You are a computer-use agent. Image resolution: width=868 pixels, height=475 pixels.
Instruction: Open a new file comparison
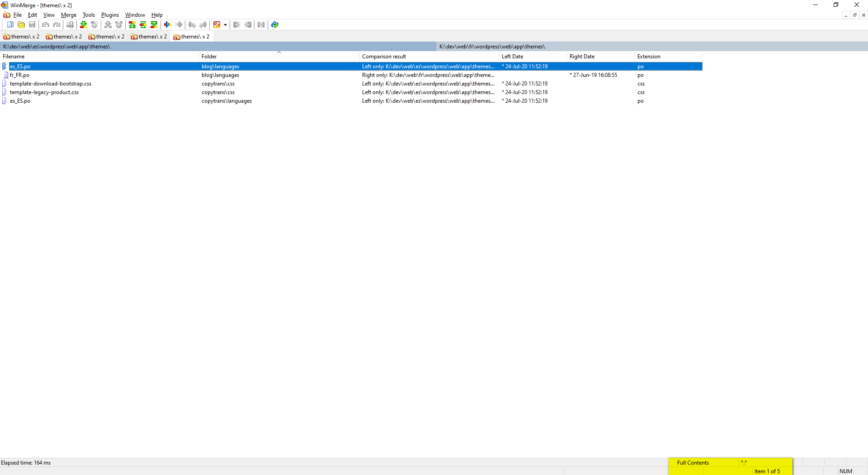tap(10, 25)
